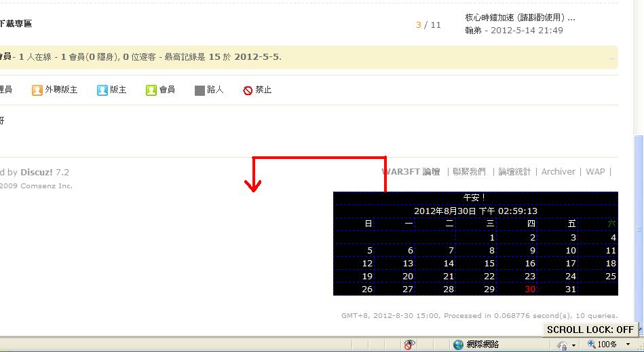Screen dimensions: 644x352
Task: Click calendar date 15
Action: (x=489, y=263)
